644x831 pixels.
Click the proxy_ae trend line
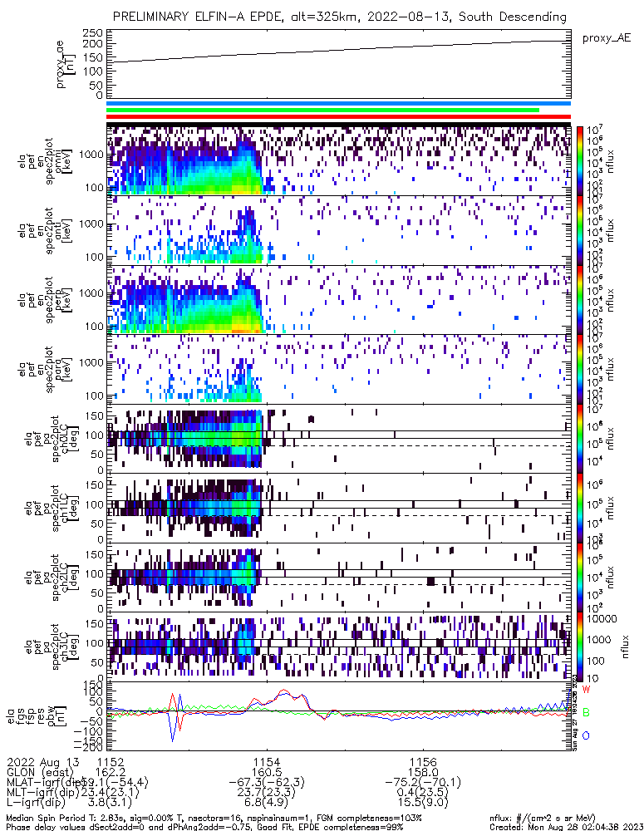[x=339, y=52]
